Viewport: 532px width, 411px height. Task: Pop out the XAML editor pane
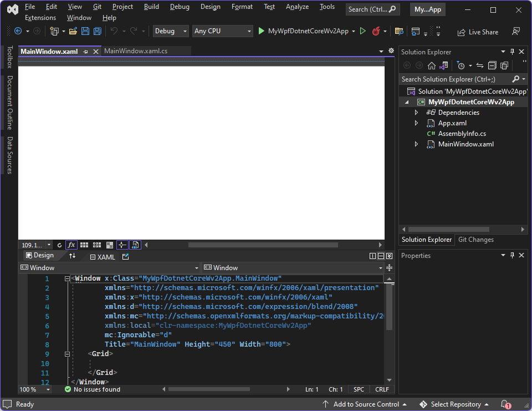[126, 256]
